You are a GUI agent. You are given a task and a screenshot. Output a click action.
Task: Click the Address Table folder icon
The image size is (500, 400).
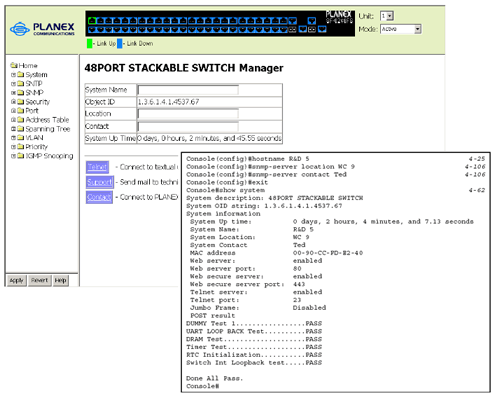[x=21, y=119]
